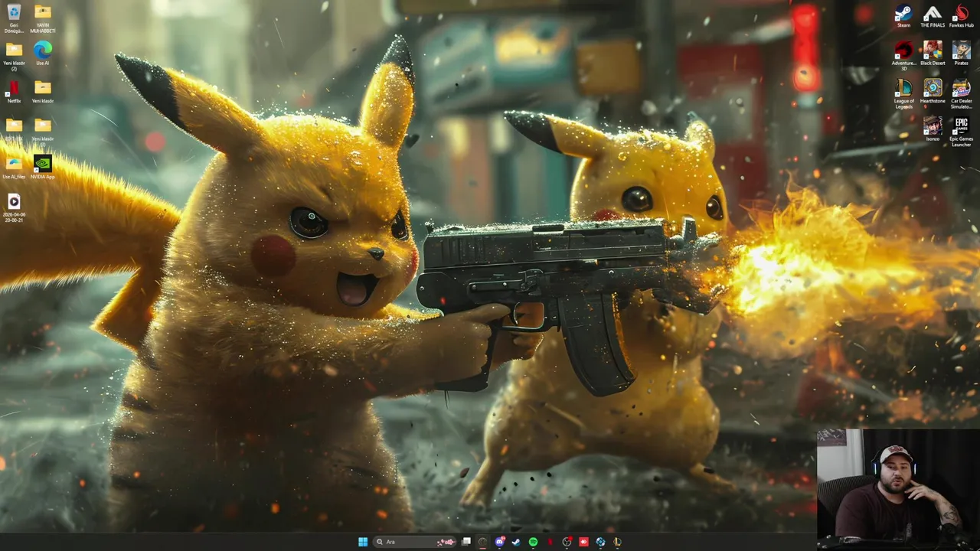Open the Epic Games Launcher shortcut
Image resolution: width=980 pixels, height=551 pixels.
click(962, 132)
